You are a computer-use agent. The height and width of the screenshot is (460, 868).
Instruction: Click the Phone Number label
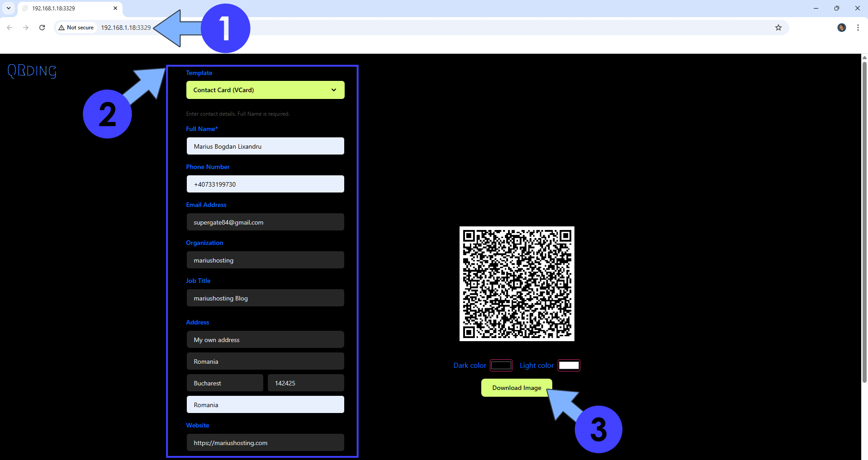point(208,167)
